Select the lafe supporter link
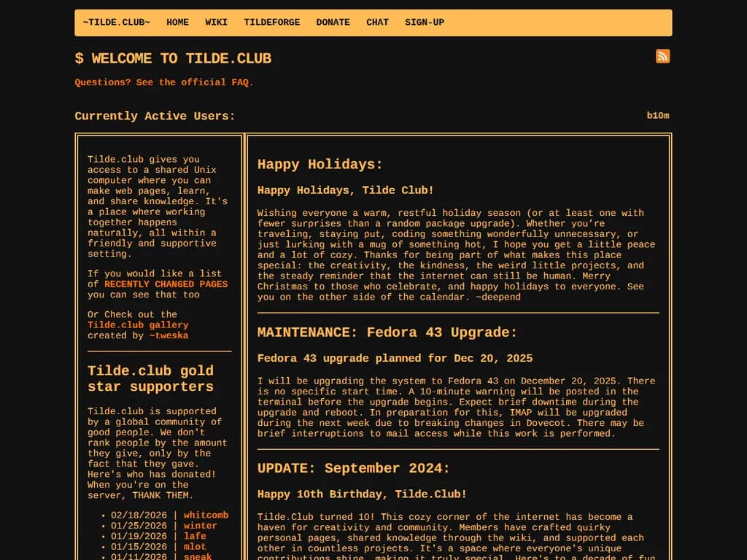This screenshot has width=747, height=560. tap(195, 536)
